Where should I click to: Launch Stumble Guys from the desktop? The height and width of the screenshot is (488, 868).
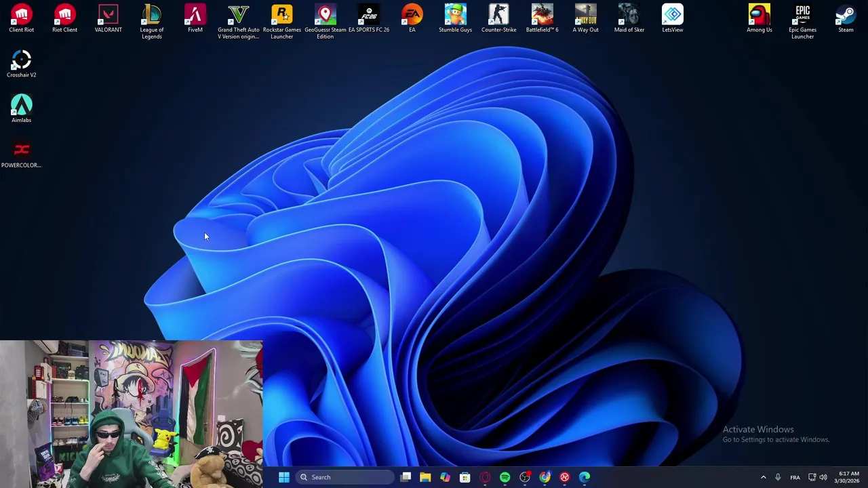(x=455, y=18)
